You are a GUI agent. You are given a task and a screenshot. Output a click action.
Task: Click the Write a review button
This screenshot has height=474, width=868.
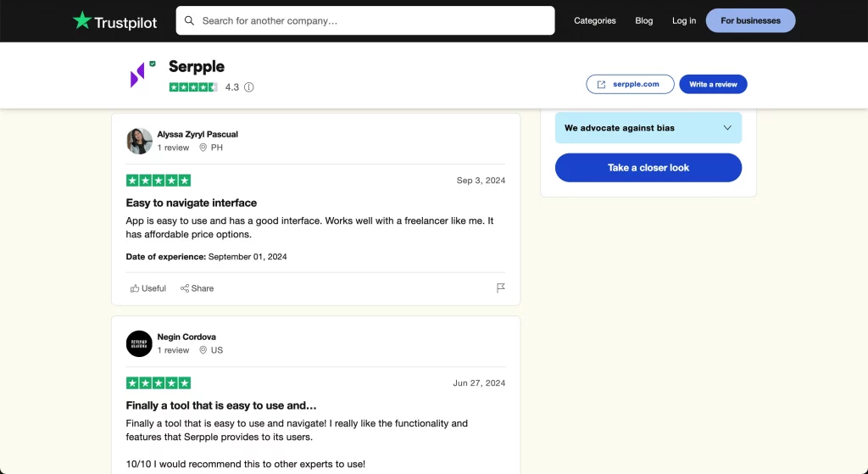713,84
